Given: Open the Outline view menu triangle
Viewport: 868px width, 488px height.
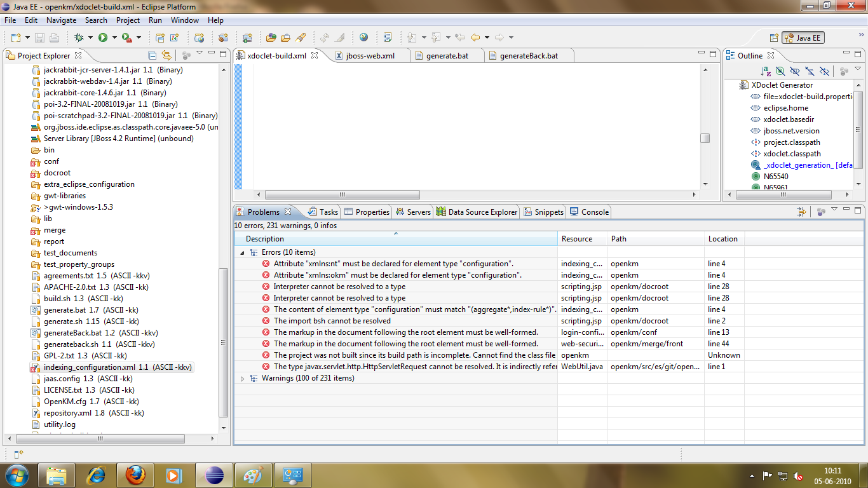Looking at the screenshot, I should click(x=858, y=69).
